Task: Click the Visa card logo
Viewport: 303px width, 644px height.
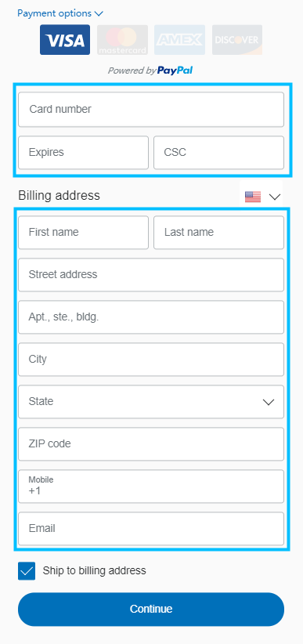Action: (65, 40)
